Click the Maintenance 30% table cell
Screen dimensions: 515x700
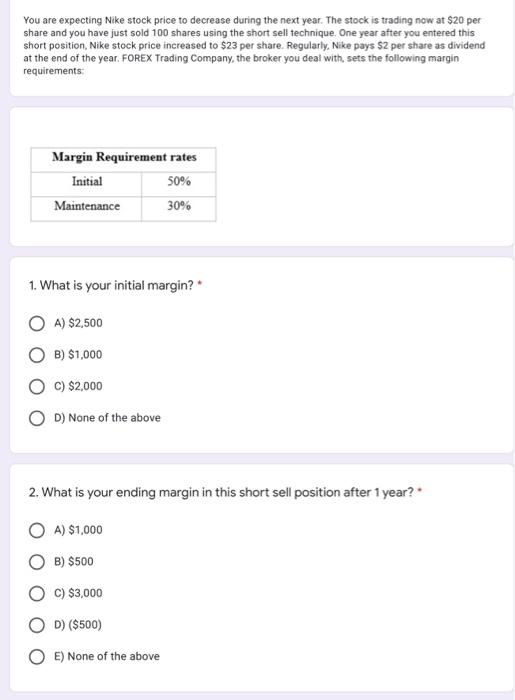tap(179, 208)
